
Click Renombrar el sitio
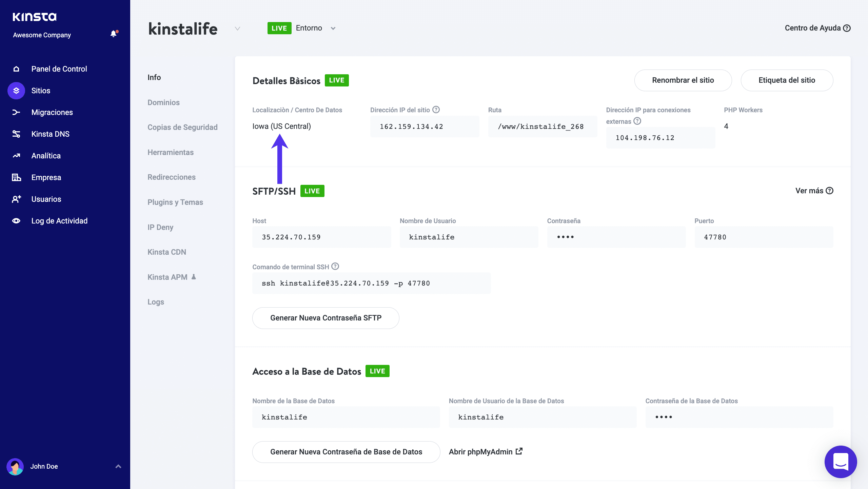[x=683, y=80]
